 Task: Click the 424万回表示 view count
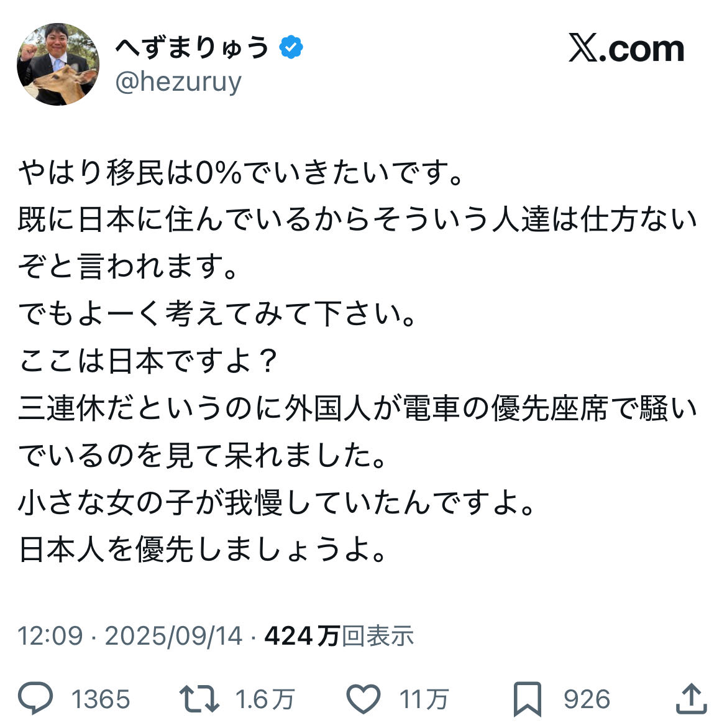tap(339, 636)
